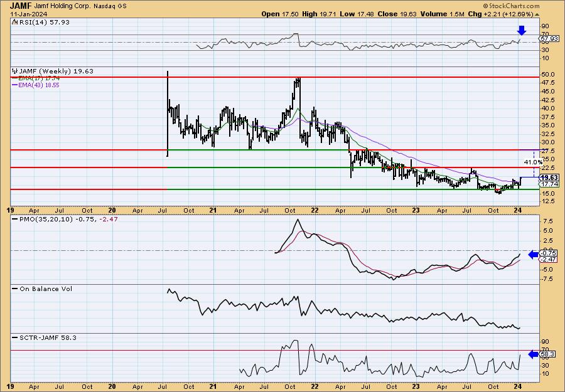The width and height of the screenshot is (565, 392).
Task: Click the Volume 1.5M value
Action: point(441,14)
